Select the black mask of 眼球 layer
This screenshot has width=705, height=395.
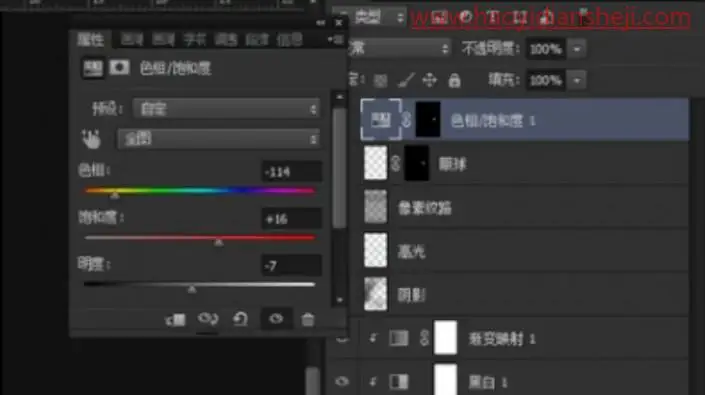click(417, 163)
